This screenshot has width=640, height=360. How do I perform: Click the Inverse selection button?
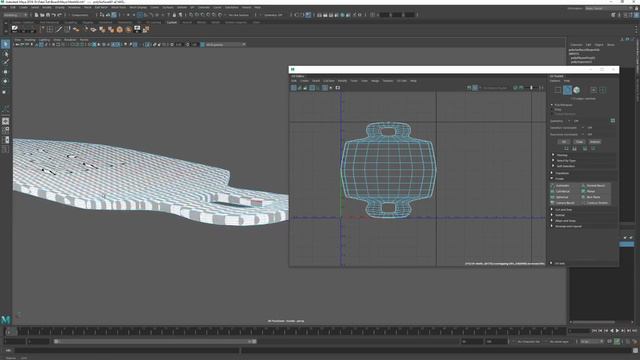click(595, 142)
